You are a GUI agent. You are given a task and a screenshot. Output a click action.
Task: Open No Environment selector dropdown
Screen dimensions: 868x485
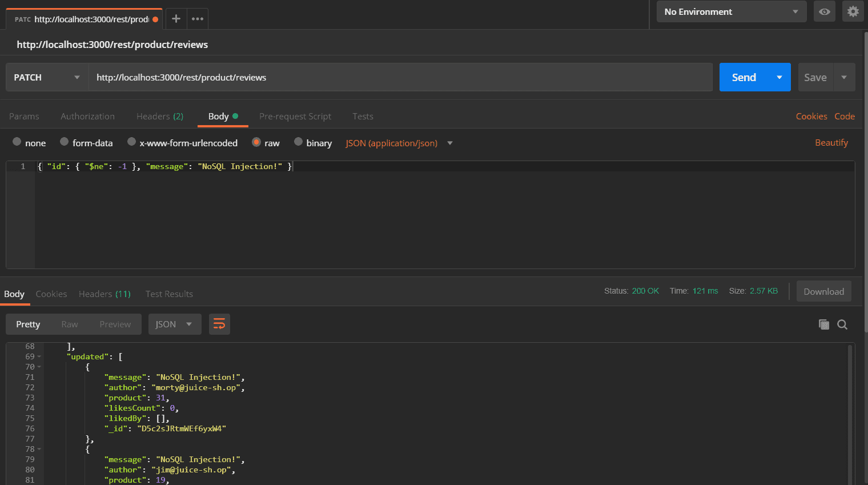[731, 11]
